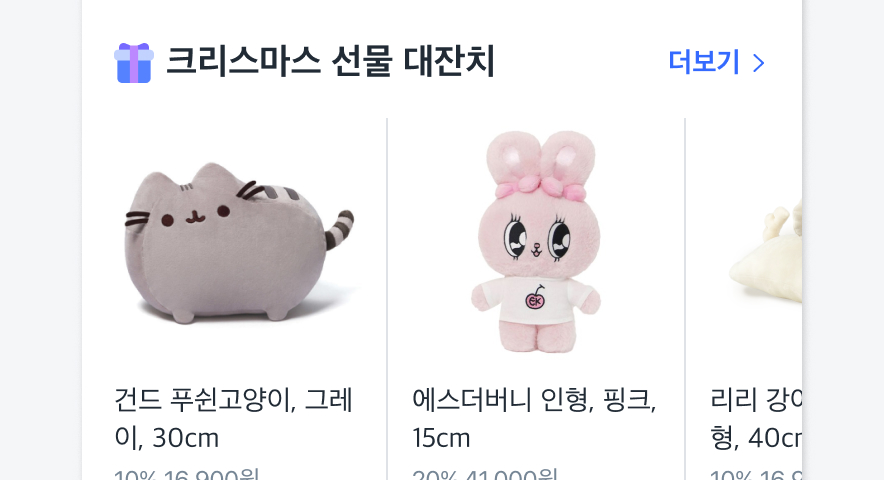Viewport: 884px width, 480px height.
Task: Click the 10% discount label under 리리 product
Action: click(x=731, y=474)
